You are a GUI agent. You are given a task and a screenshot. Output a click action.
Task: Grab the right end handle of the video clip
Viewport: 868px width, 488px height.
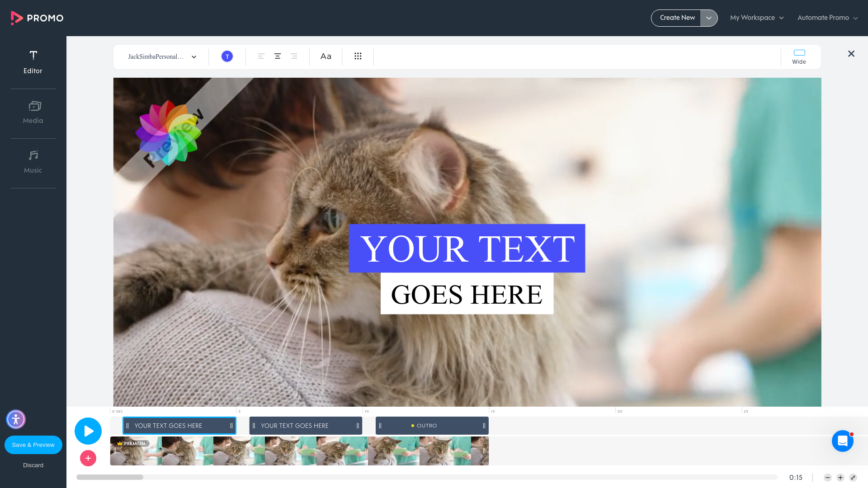tap(484, 451)
